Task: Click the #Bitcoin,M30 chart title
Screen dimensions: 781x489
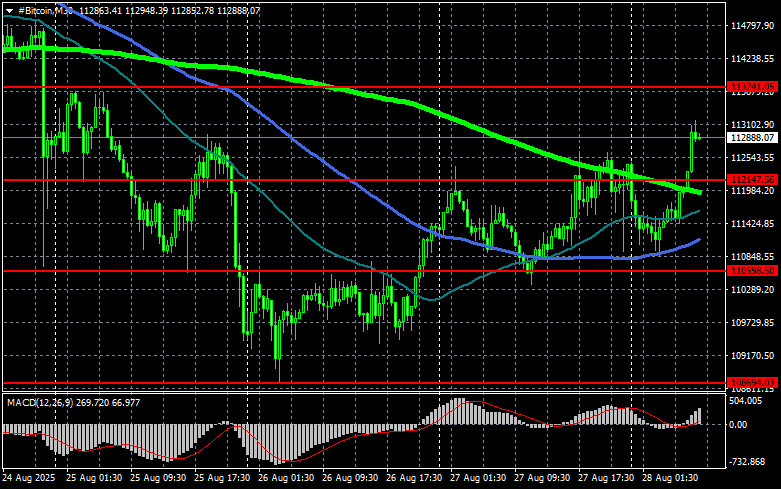Action: 46,10
